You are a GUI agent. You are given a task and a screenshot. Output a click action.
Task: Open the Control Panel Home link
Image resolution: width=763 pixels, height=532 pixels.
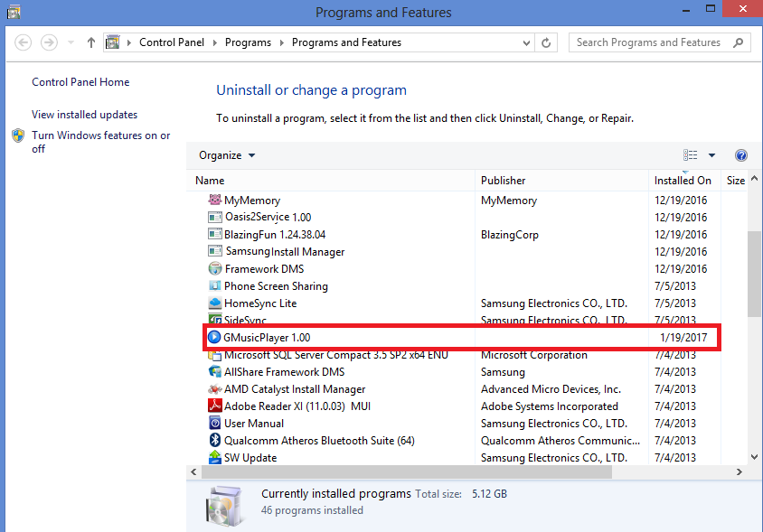click(x=80, y=82)
